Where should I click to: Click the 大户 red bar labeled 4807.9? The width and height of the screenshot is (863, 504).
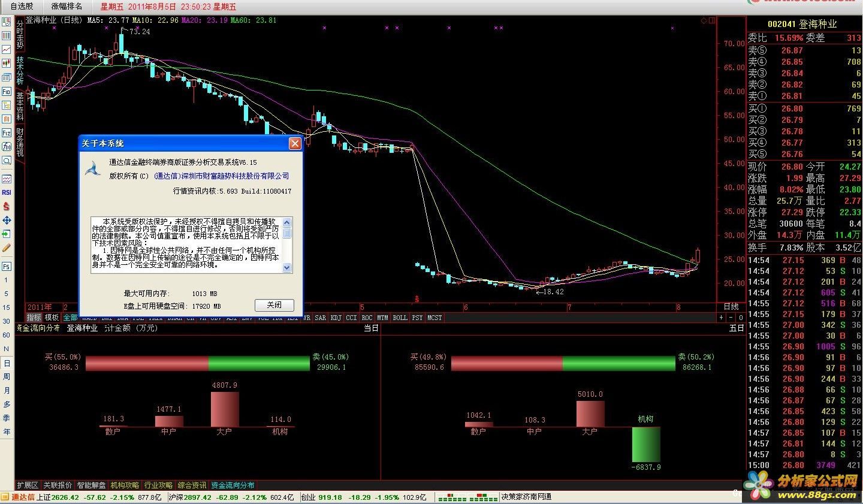coord(225,409)
